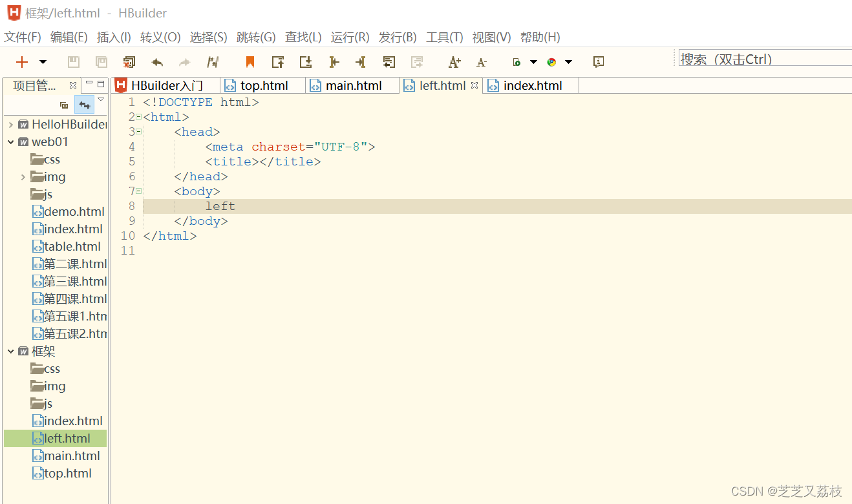
Task: Open the 跳转(G) menu
Action: point(256,37)
